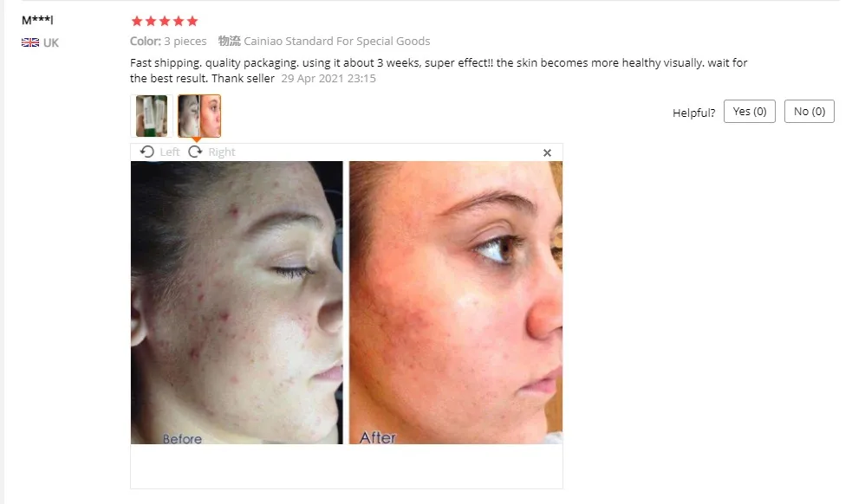Click the After photo in the viewer
The width and height of the screenshot is (852, 504).
tap(455, 302)
